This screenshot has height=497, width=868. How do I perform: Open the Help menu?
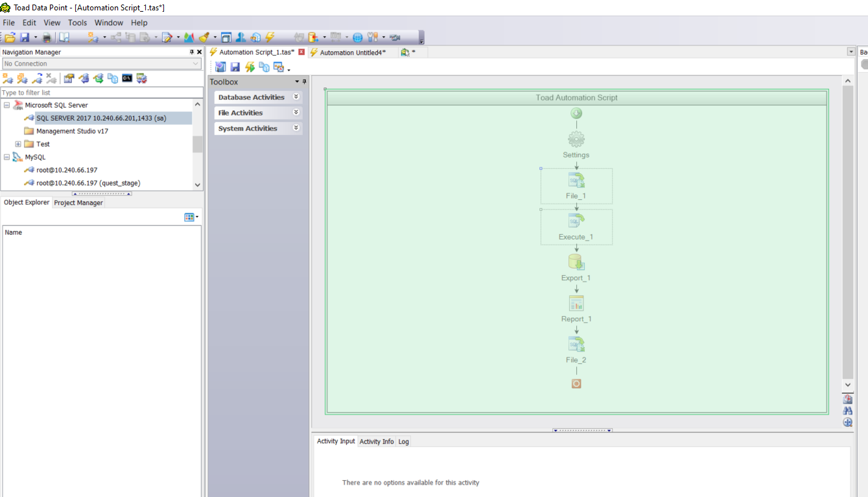(x=139, y=23)
